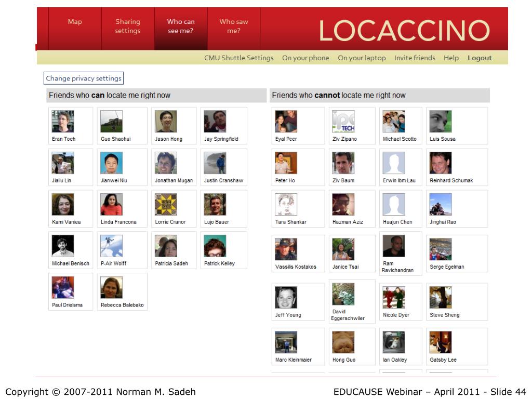532x399 pixels.
Task: Select Jay Springfield's photo
Action: click(215, 121)
